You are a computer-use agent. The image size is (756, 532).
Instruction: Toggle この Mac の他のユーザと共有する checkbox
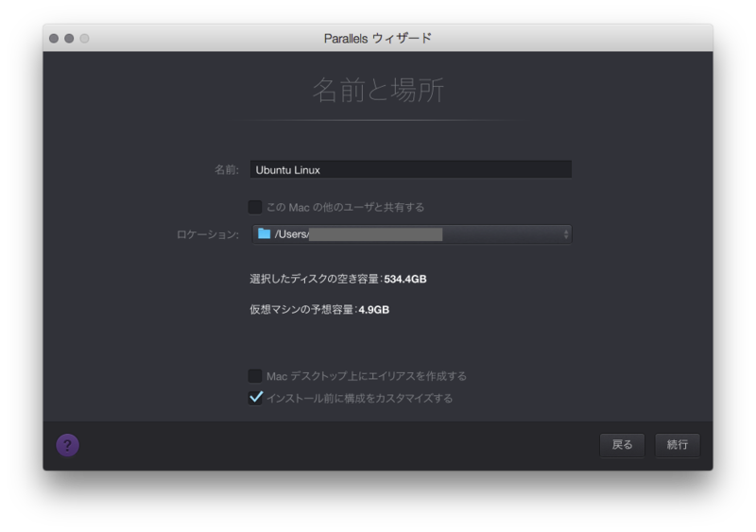tap(255, 207)
